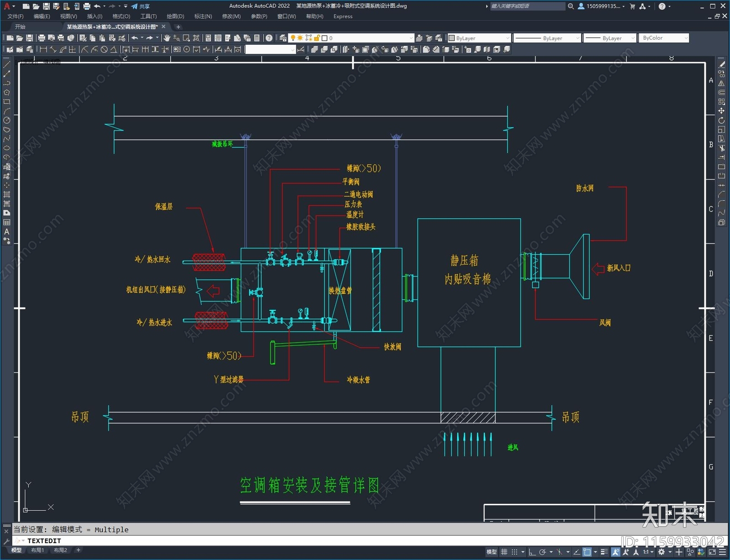730x560 pixels.
Task: Select the multiline Text tool in the left toolbar
Action: coord(6,231)
